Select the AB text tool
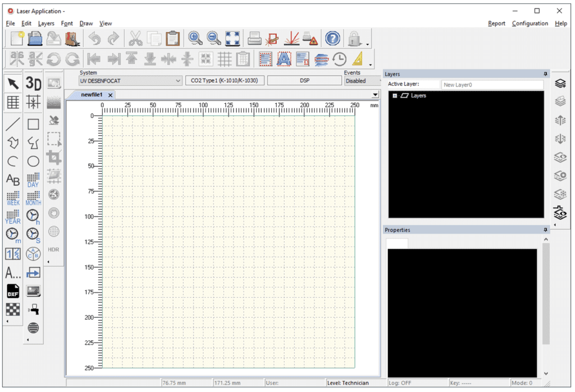The height and width of the screenshot is (392, 575). click(x=13, y=180)
